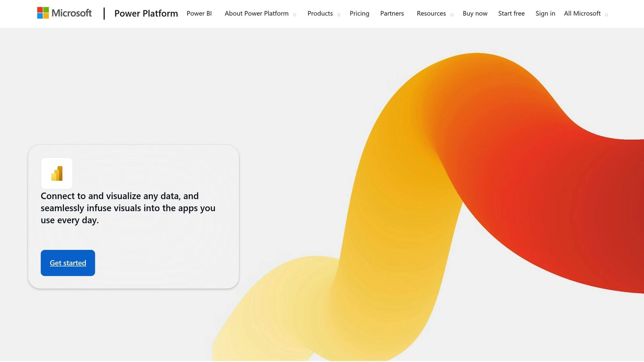Click the Get started button
The image size is (644, 362).
[x=68, y=263]
